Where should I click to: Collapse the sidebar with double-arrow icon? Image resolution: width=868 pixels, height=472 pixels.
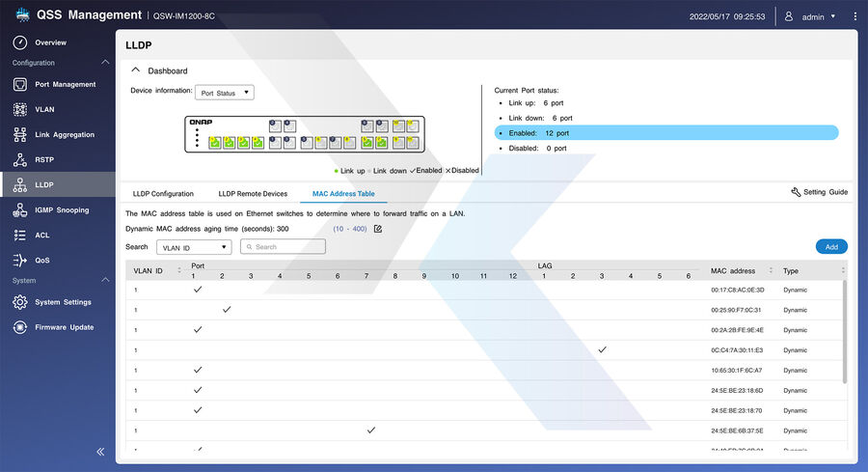coord(100,452)
